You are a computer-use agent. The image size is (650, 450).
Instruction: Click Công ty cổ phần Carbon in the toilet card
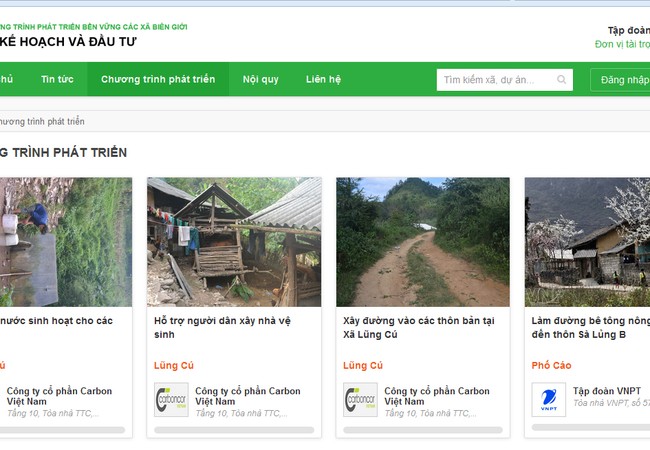248,396
